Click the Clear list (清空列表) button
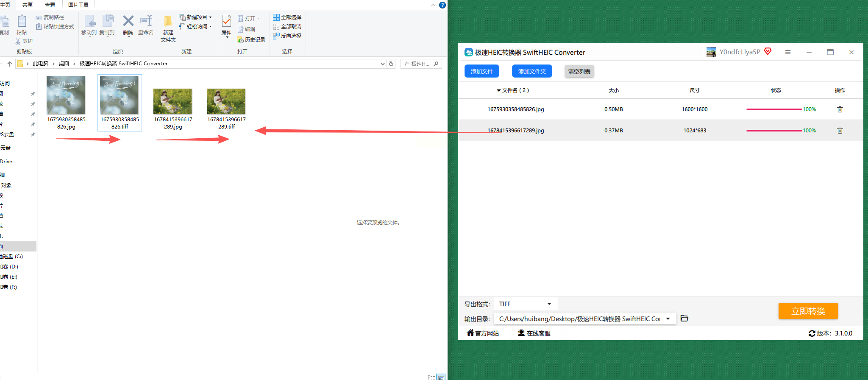Viewport: 868px width, 380px height. tap(579, 72)
